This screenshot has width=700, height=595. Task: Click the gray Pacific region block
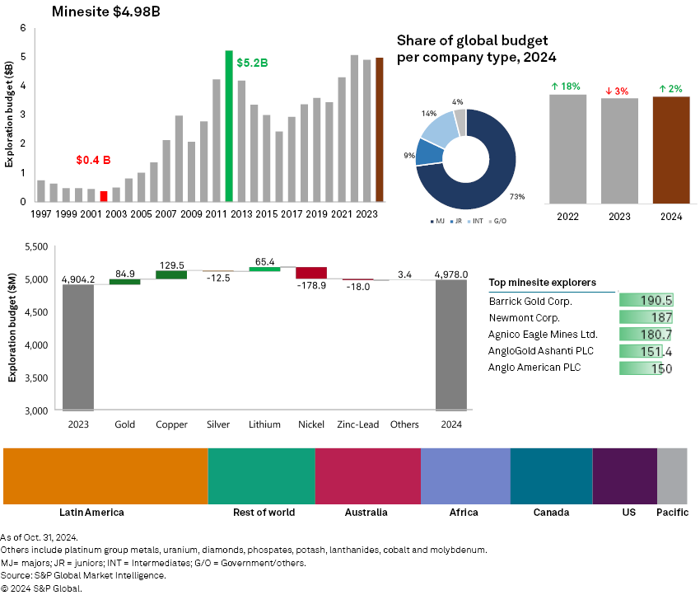(x=672, y=476)
